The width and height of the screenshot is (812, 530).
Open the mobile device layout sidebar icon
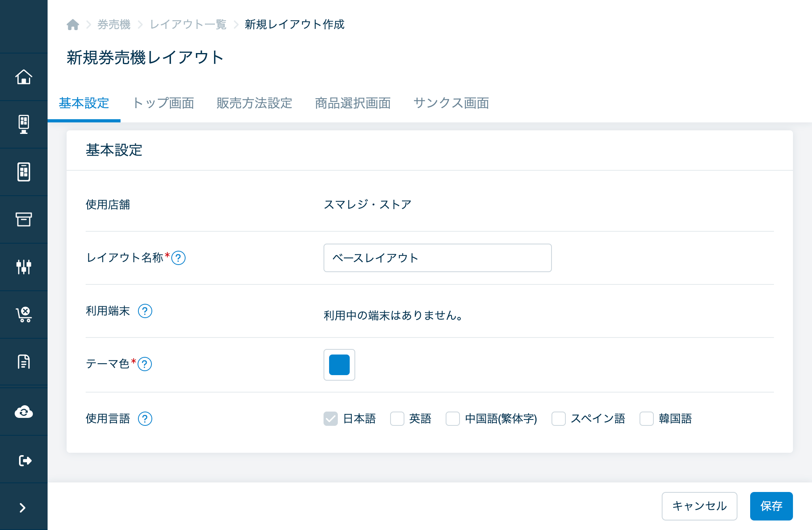tap(24, 172)
